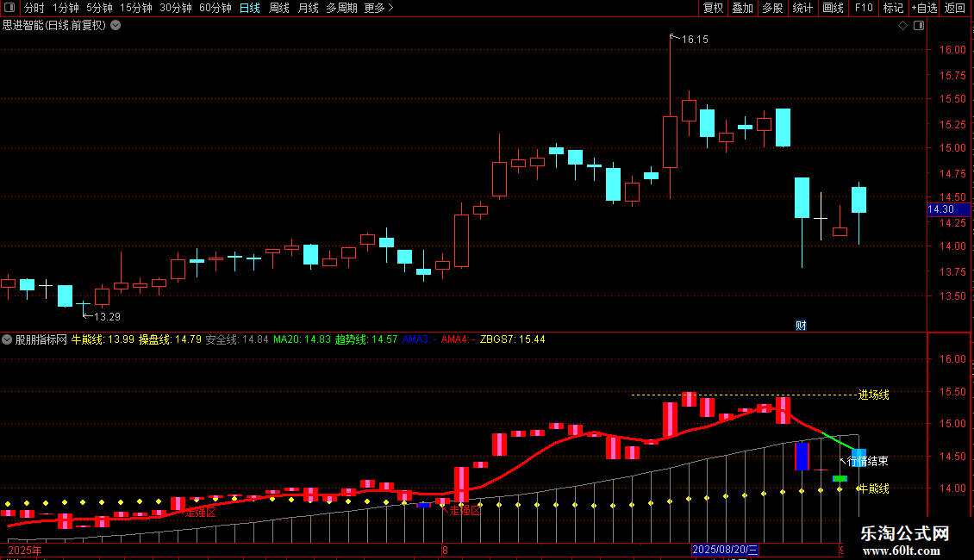The image size is (974, 560).
Task: Switch to 周线 weekly chart
Action: click(279, 8)
